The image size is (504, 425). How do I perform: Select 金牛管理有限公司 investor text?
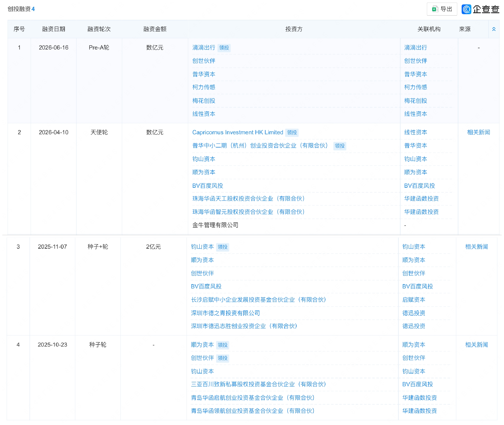click(215, 225)
